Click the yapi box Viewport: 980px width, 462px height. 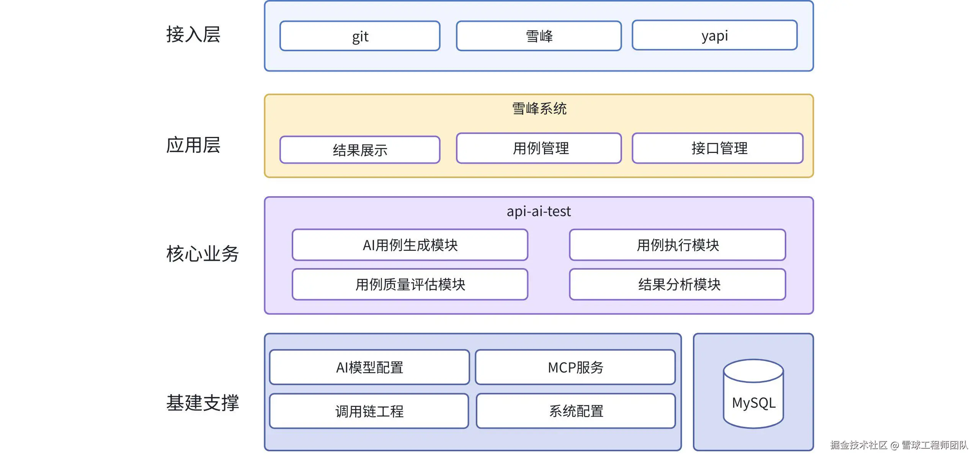coord(714,36)
